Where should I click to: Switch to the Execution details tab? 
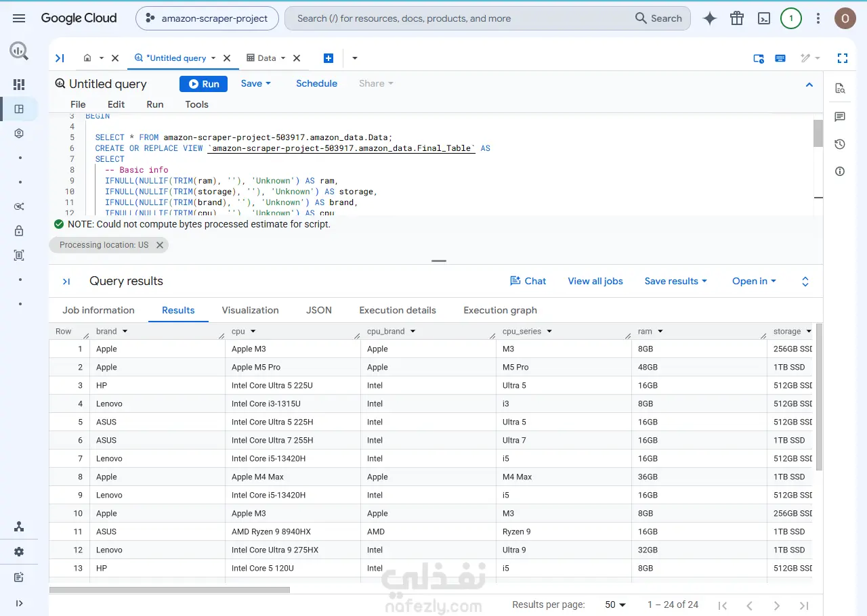pos(398,310)
